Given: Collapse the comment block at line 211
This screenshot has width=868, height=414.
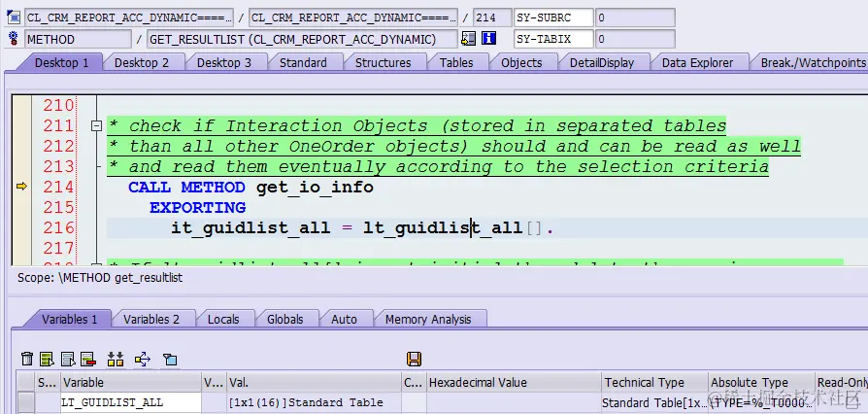Looking at the screenshot, I should [x=96, y=125].
